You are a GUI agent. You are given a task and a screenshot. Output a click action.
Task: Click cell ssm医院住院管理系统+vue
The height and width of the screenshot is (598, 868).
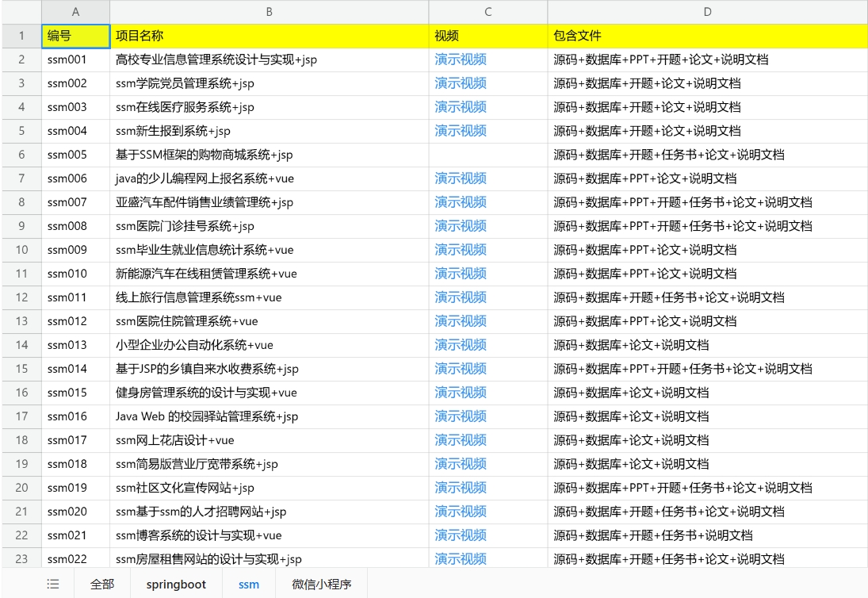click(269, 322)
